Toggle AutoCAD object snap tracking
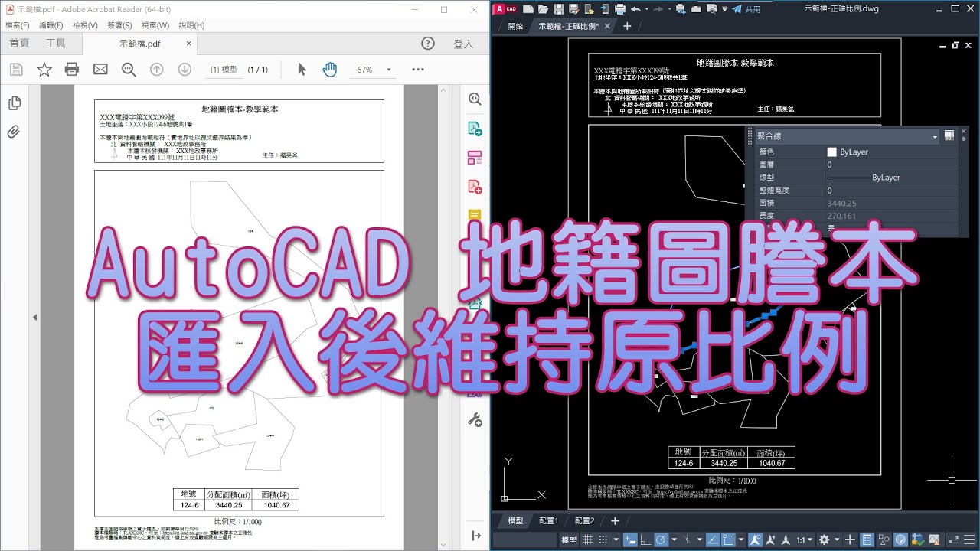 coord(713,540)
